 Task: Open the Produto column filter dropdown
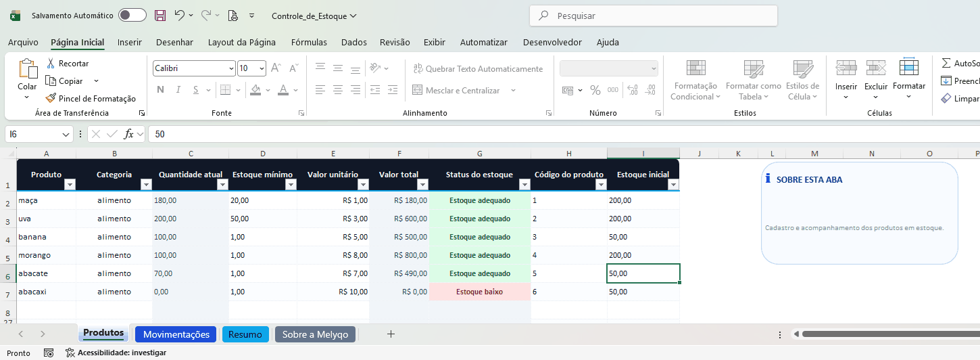(70, 185)
